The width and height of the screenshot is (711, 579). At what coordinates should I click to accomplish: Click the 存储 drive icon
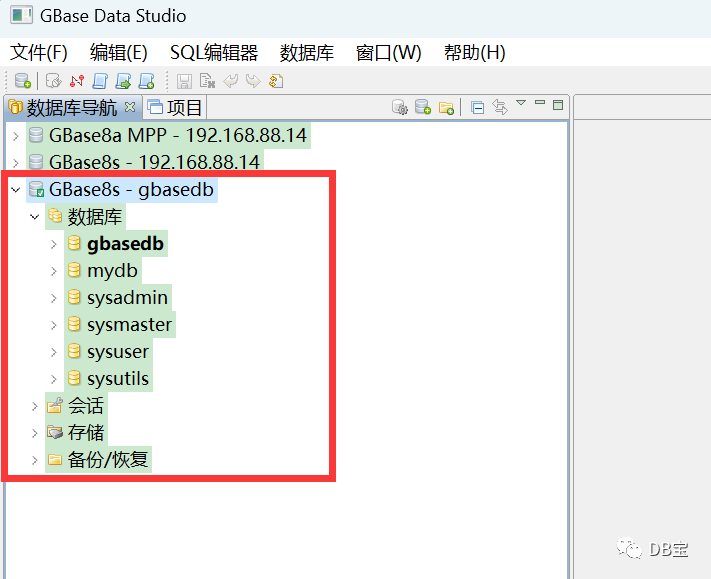[55, 433]
